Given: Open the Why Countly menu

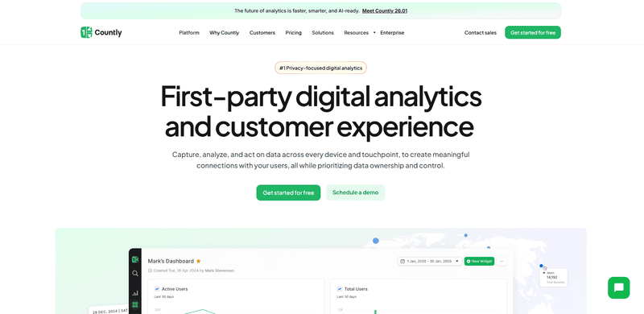Looking at the screenshot, I should (225, 33).
